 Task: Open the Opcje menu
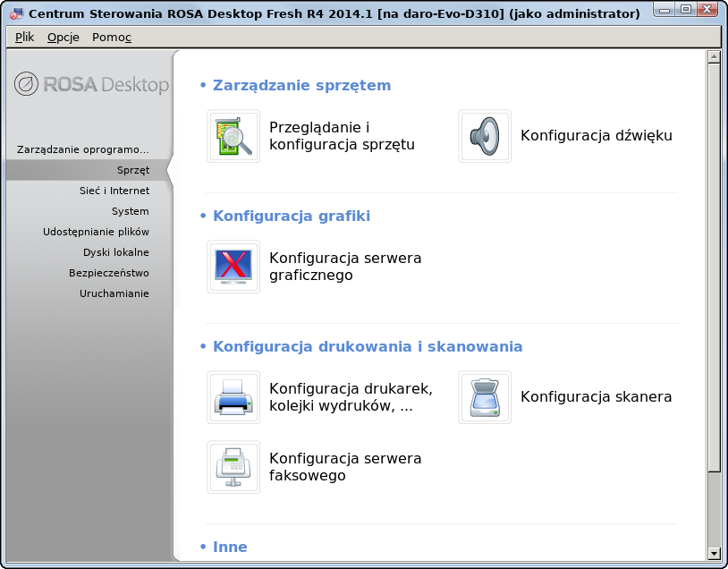[x=63, y=37]
